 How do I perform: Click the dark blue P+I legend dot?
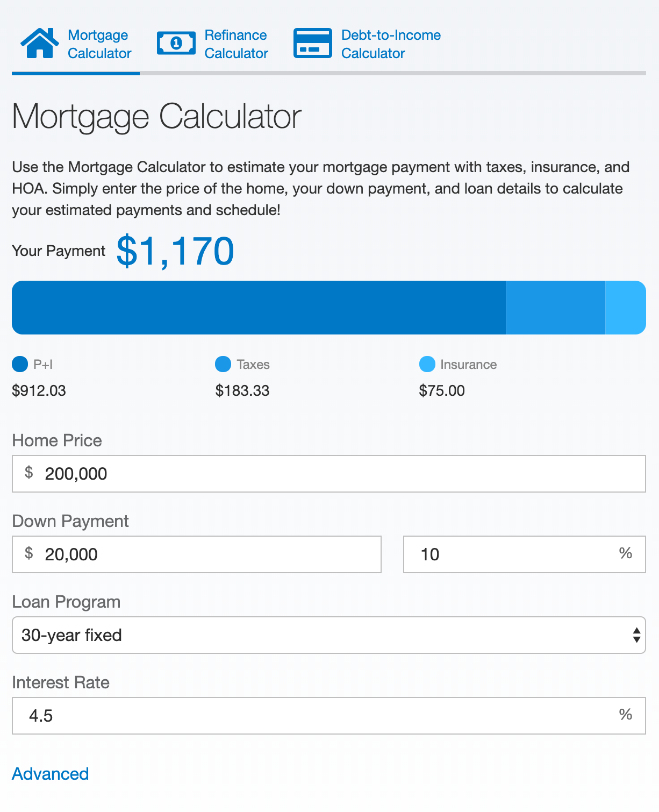point(19,364)
